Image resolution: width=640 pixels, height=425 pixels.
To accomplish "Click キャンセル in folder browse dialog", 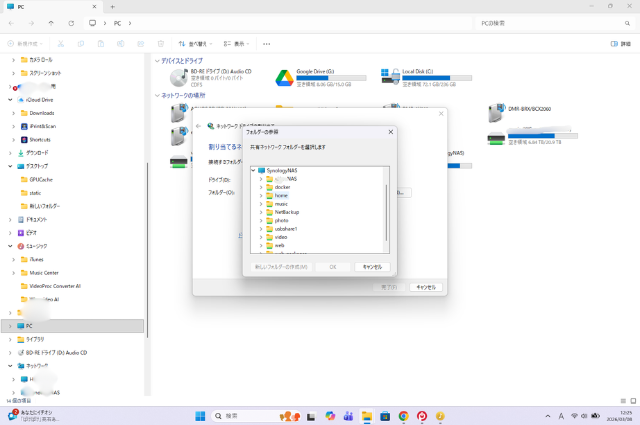I will point(372,267).
